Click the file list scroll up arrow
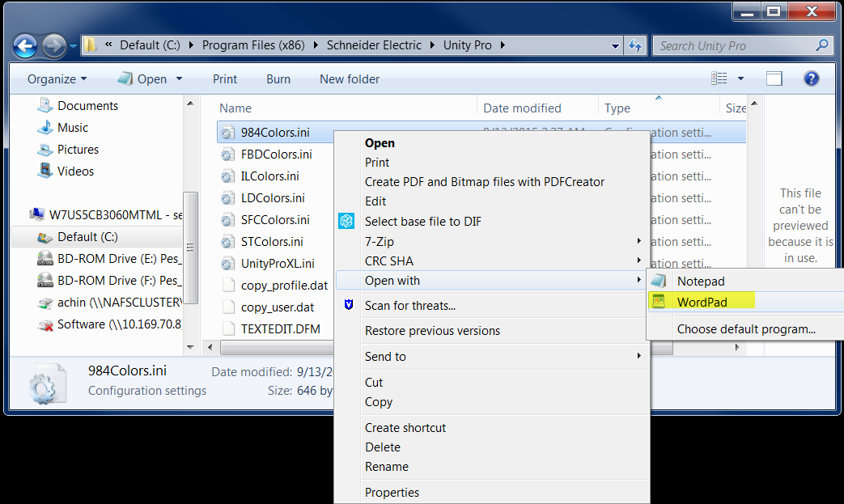Image resolution: width=844 pixels, height=504 pixels. 755,103
